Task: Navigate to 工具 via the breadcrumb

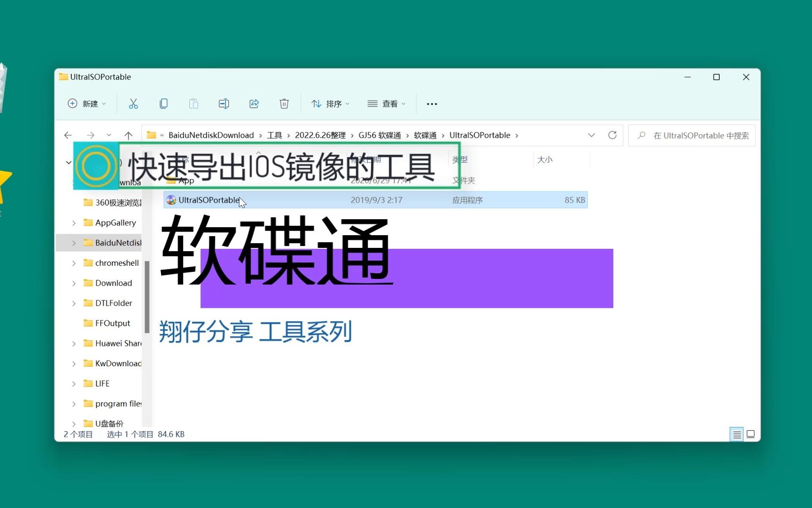Action: coord(274,135)
